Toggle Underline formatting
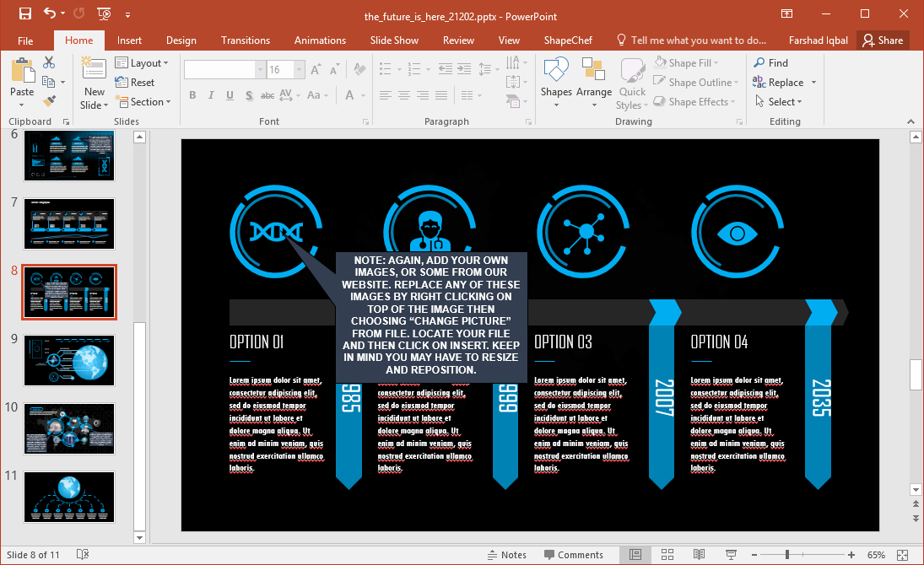Image resolution: width=924 pixels, height=565 pixels. click(230, 94)
